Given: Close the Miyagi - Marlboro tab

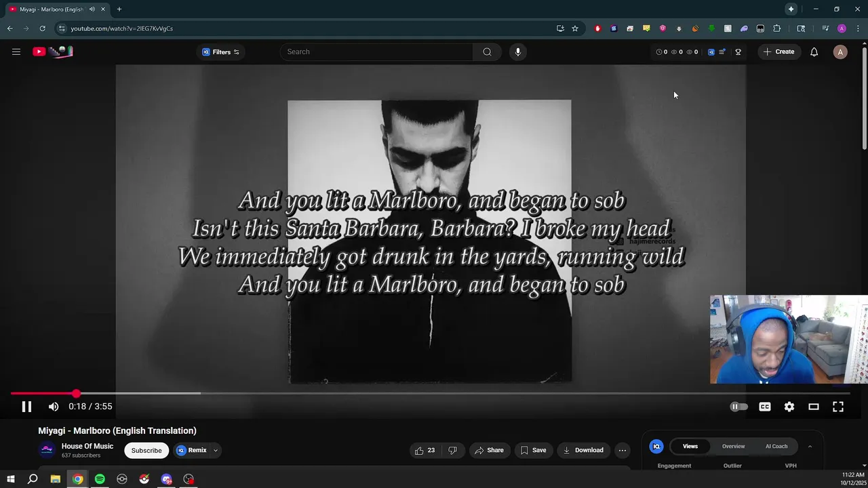Looking at the screenshot, I should coord(103,9).
